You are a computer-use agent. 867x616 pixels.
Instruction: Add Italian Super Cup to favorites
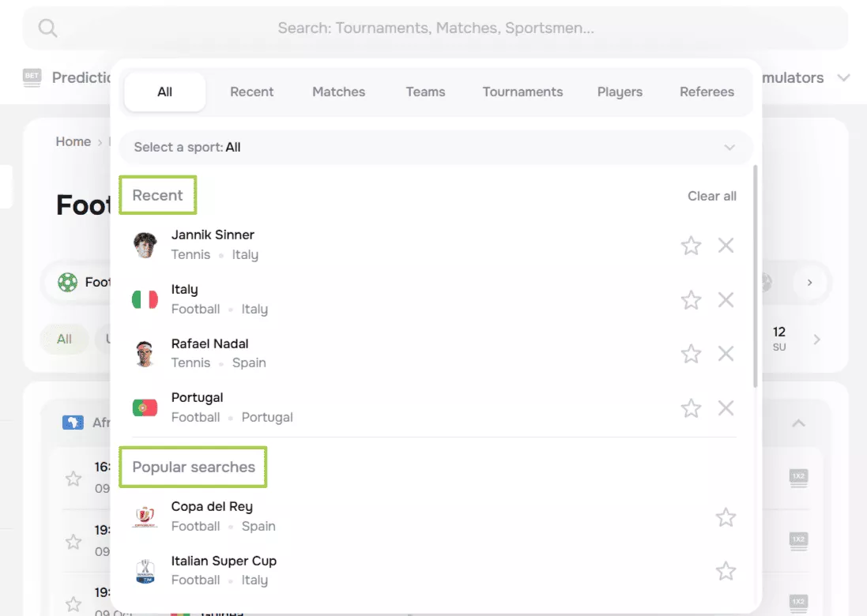point(725,571)
